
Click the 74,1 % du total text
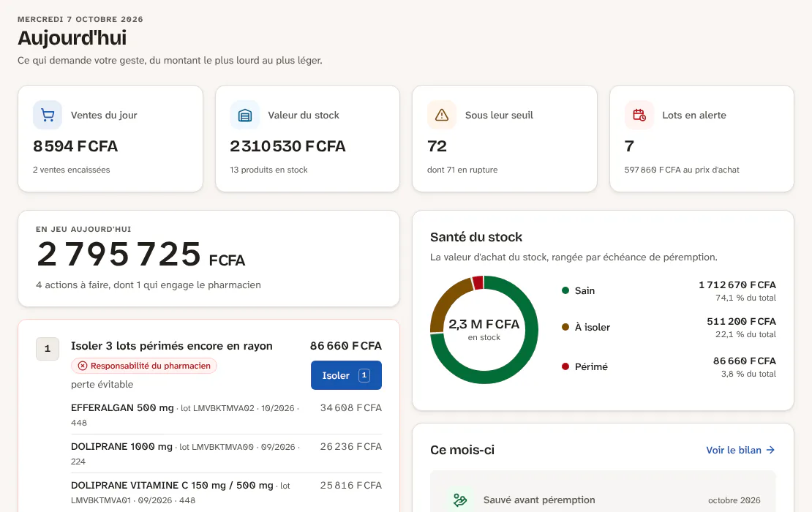click(745, 298)
